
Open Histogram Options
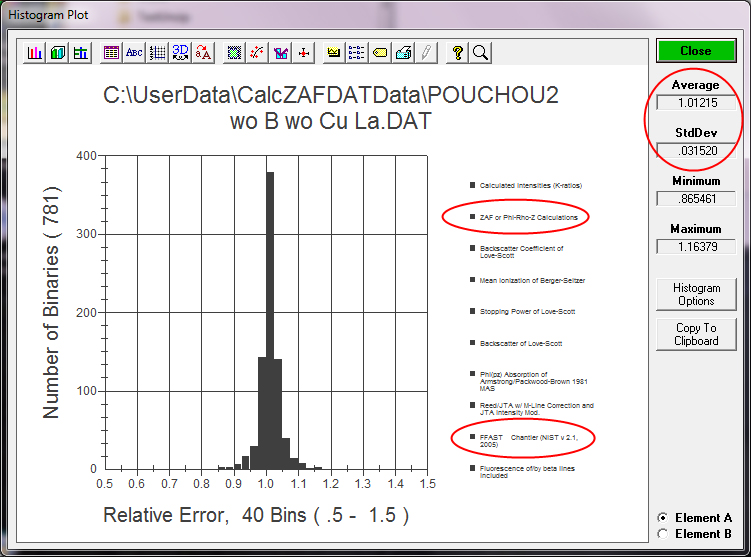696,294
